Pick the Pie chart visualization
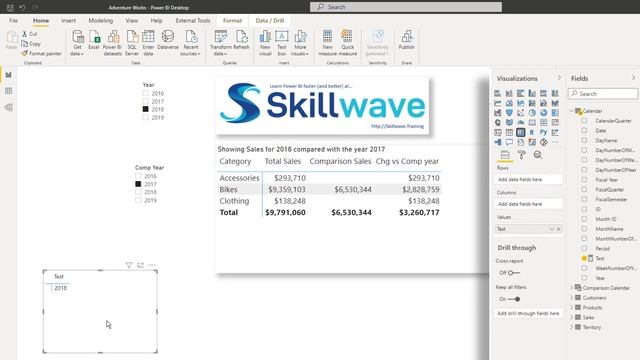The width and height of the screenshot is (640, 360). coord(532,113)
